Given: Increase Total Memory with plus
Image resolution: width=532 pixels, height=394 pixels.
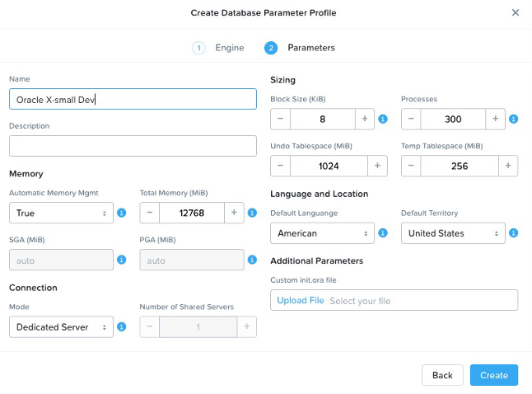Looking at the screenshot, I should 234,213.
